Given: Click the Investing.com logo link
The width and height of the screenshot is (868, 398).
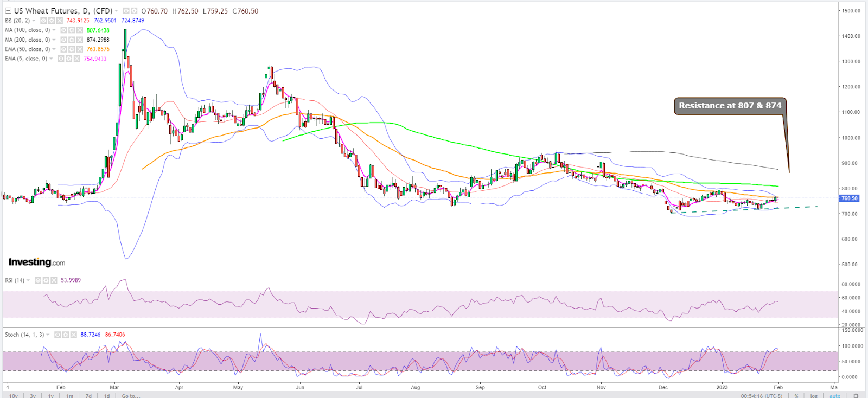Looking at the screenshot, I should pos(36,262).
